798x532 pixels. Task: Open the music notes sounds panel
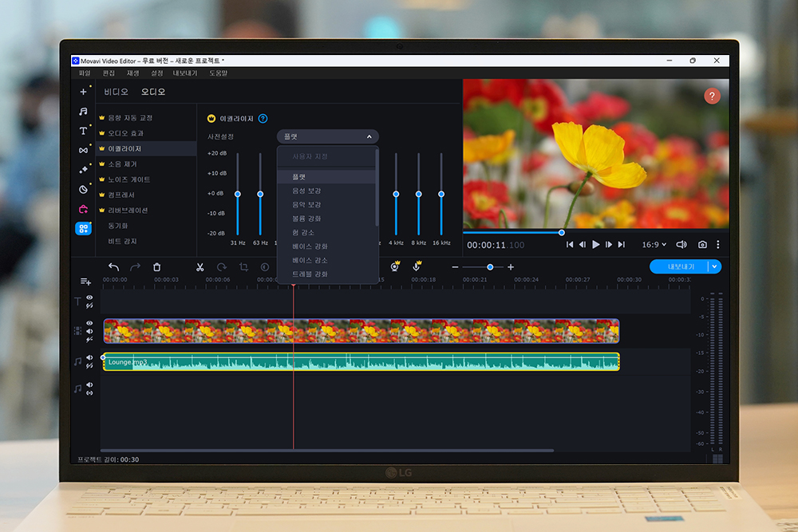pyautogui.click(x=84, y=112)
